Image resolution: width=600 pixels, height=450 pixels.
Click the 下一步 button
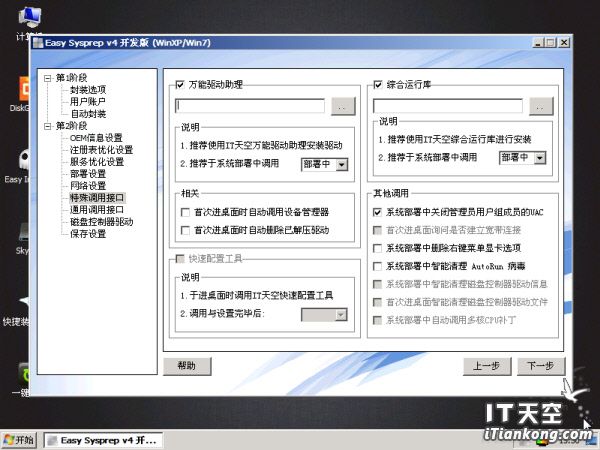(541, 366)
